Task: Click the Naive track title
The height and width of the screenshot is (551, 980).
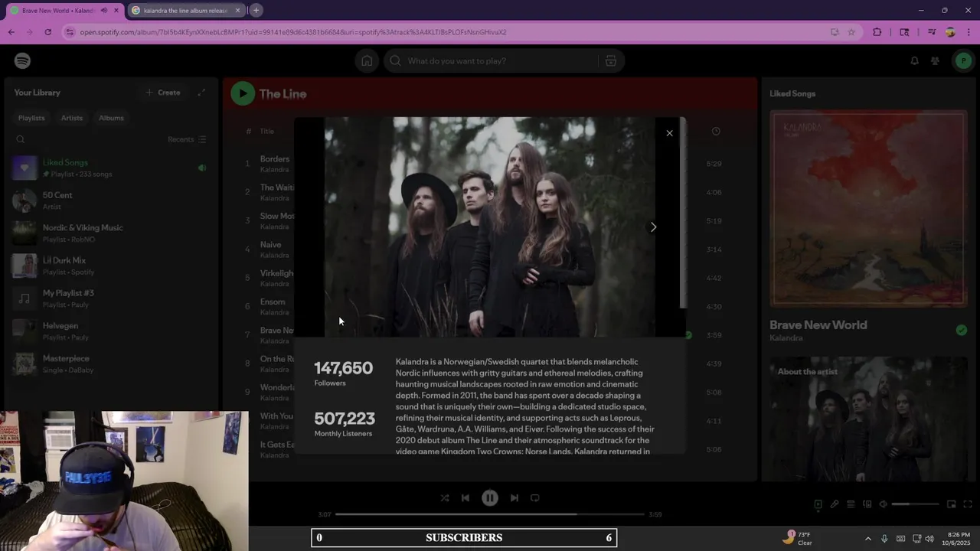Action: pos(271,245)
